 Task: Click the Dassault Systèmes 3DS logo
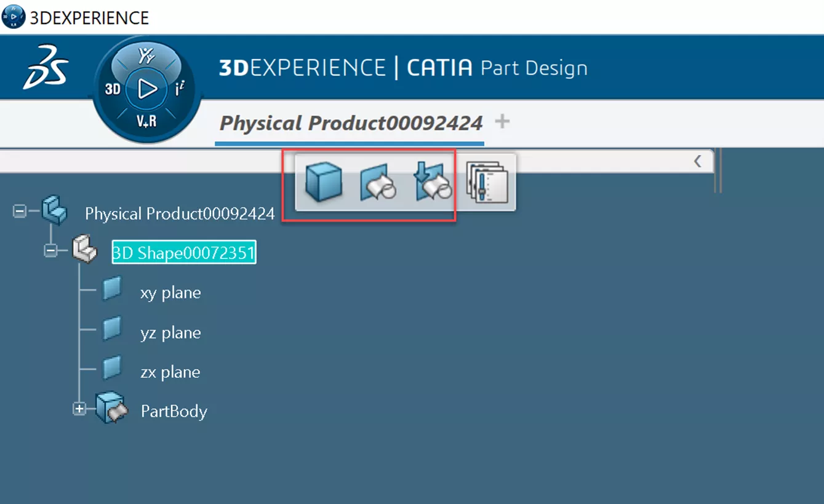tap(45, 66)
